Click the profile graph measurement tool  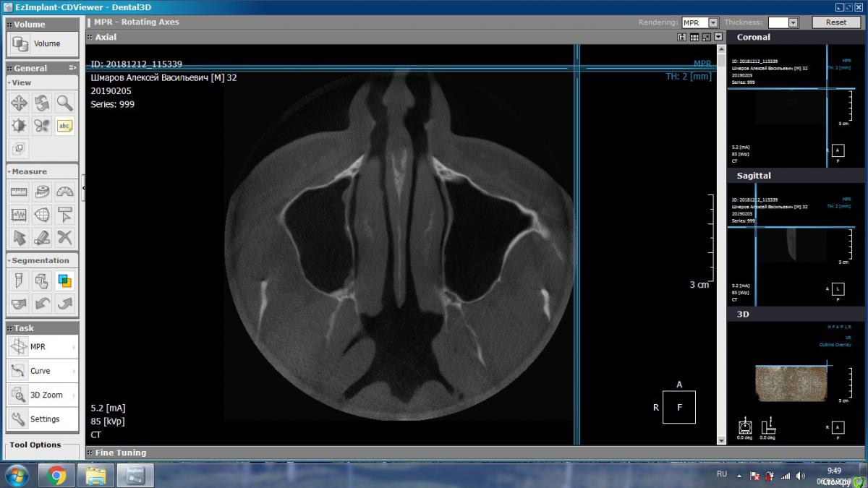click(x=19, y=215)
